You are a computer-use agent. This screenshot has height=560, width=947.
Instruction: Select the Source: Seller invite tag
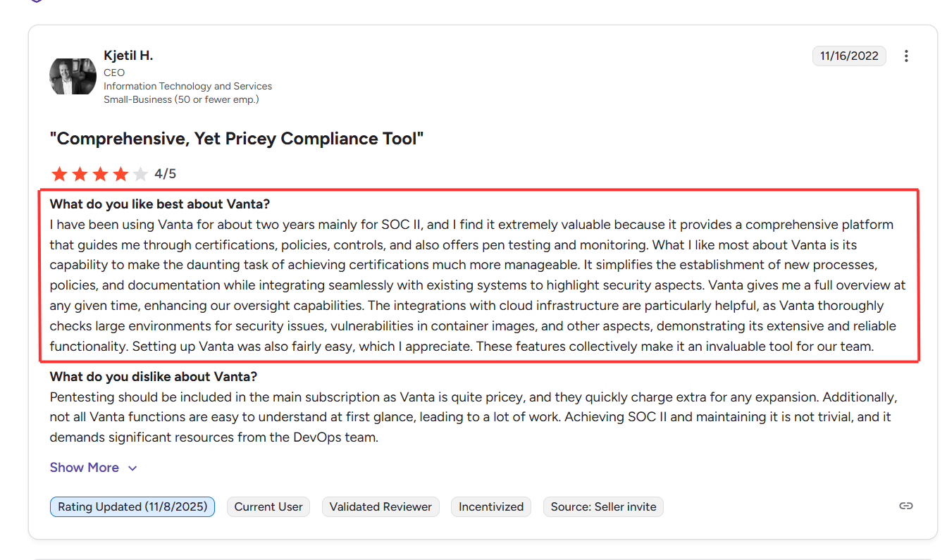(x=603, y=506)
